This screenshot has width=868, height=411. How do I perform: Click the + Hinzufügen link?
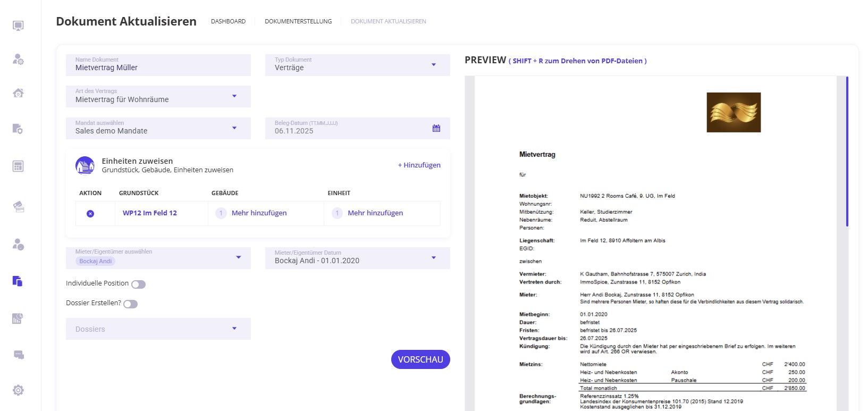tap(419, 165)
